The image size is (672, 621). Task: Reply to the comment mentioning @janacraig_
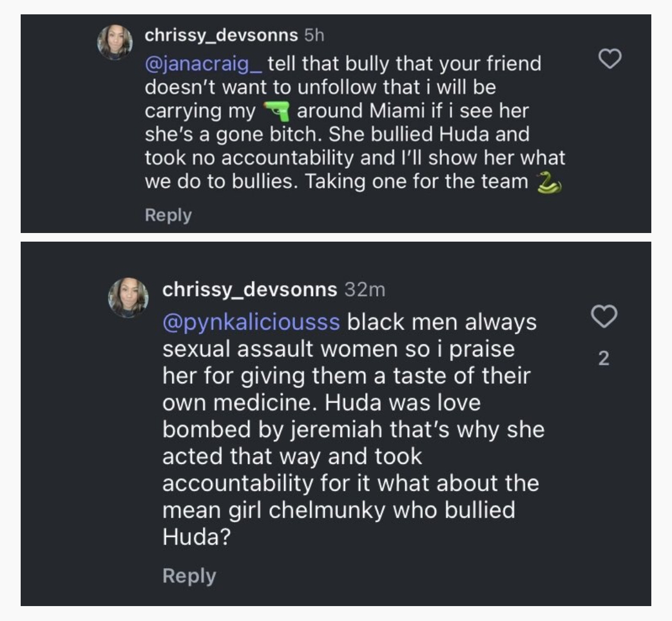tap(168, 215)
